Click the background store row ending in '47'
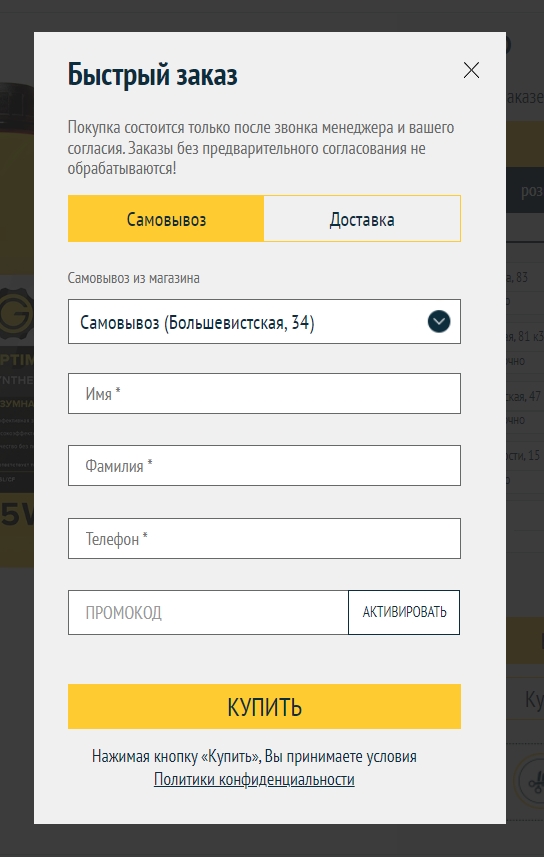 click(x=525, y=396)
